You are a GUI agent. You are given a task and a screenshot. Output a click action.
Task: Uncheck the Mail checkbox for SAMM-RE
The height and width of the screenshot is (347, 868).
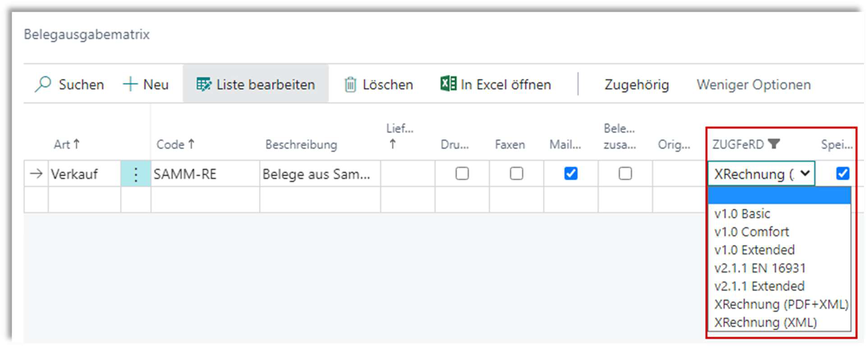[570, 173]
